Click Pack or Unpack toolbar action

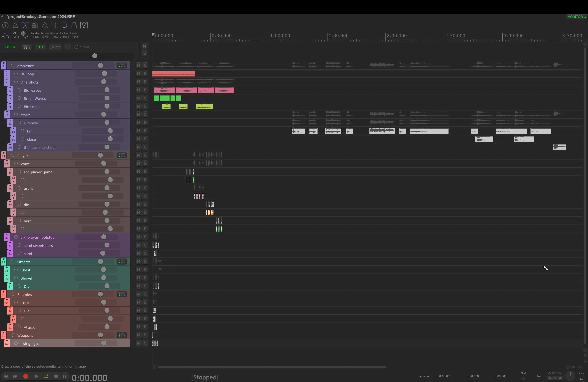(x=64, y=35)
